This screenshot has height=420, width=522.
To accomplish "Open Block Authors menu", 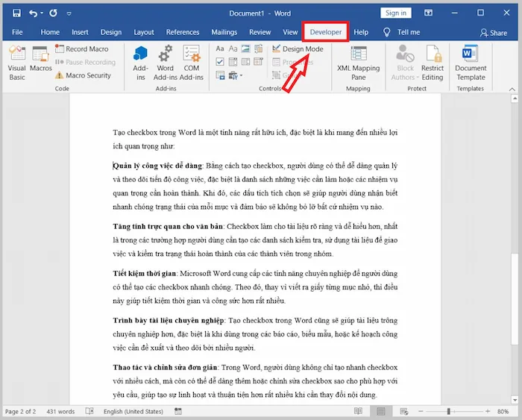I will 405,63.
